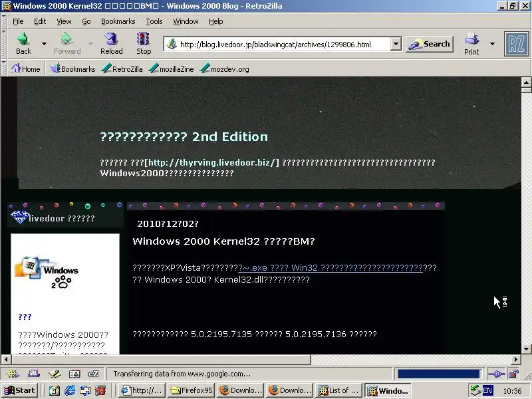Open the Edit menu
The width and height of the screenshot is (532, 399).
click(40, 21)
